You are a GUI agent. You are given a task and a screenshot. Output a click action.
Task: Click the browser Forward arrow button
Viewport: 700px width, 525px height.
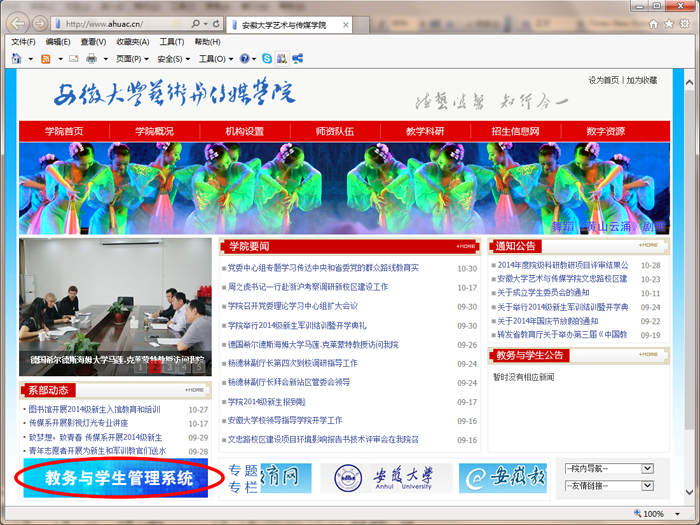[x=39, y=23]
